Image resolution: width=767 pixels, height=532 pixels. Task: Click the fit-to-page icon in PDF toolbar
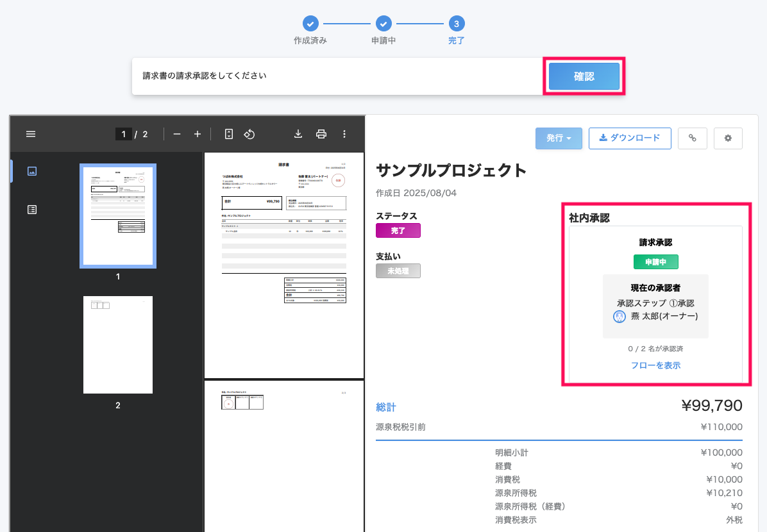click(x=228, y=134)
